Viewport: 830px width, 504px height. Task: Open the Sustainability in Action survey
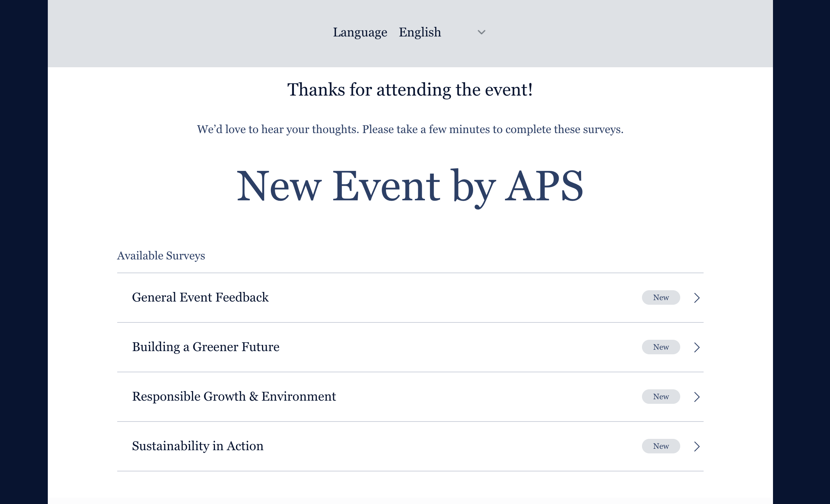198,446
